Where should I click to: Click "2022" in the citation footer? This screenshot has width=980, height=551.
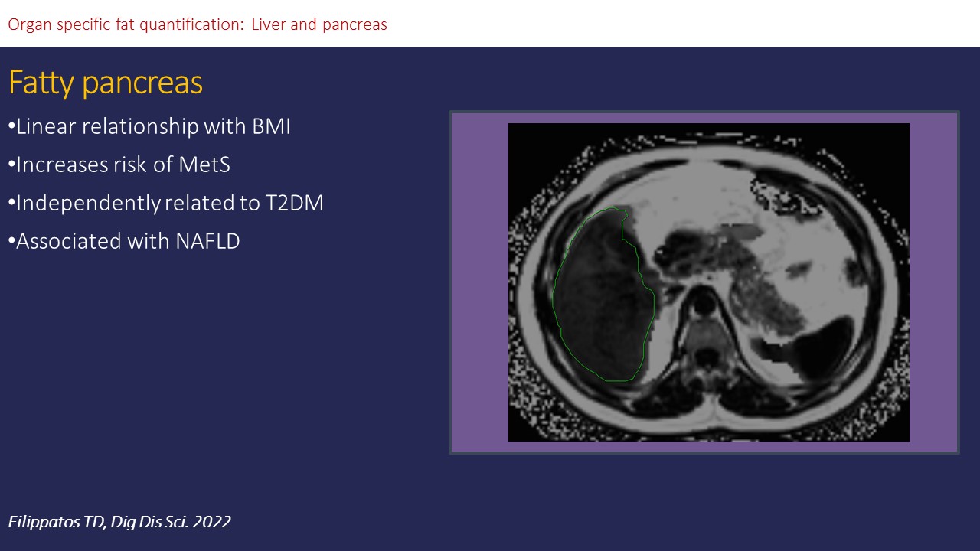point(214,522)
